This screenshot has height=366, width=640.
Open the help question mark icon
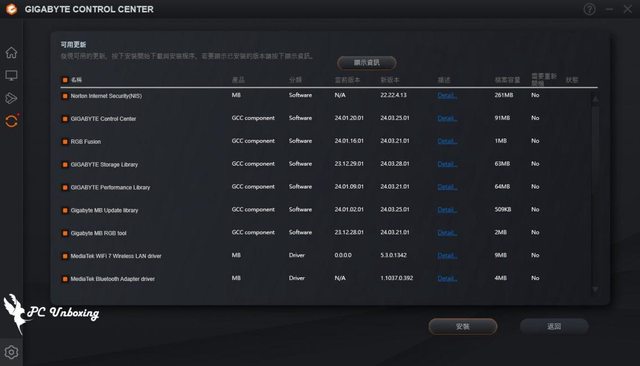(x=589, y=9)
